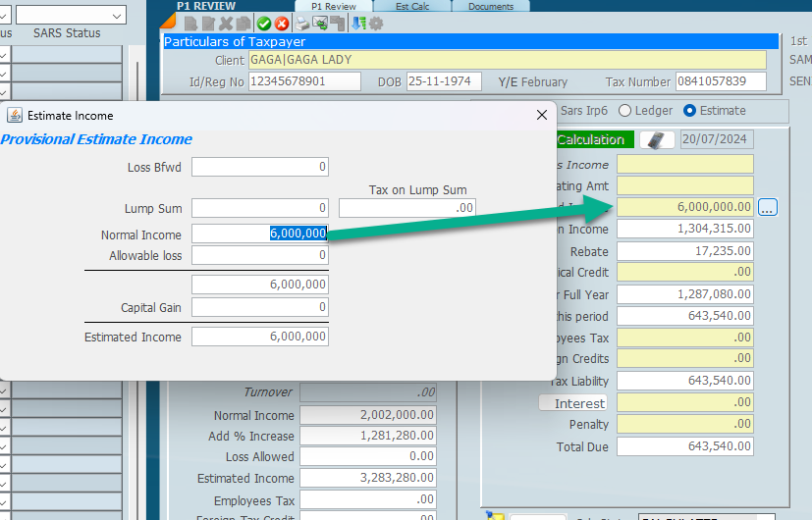This screenshot has height=520, width=812.
Task: Click the delete X toolbar icon
Action: [226, 24]
